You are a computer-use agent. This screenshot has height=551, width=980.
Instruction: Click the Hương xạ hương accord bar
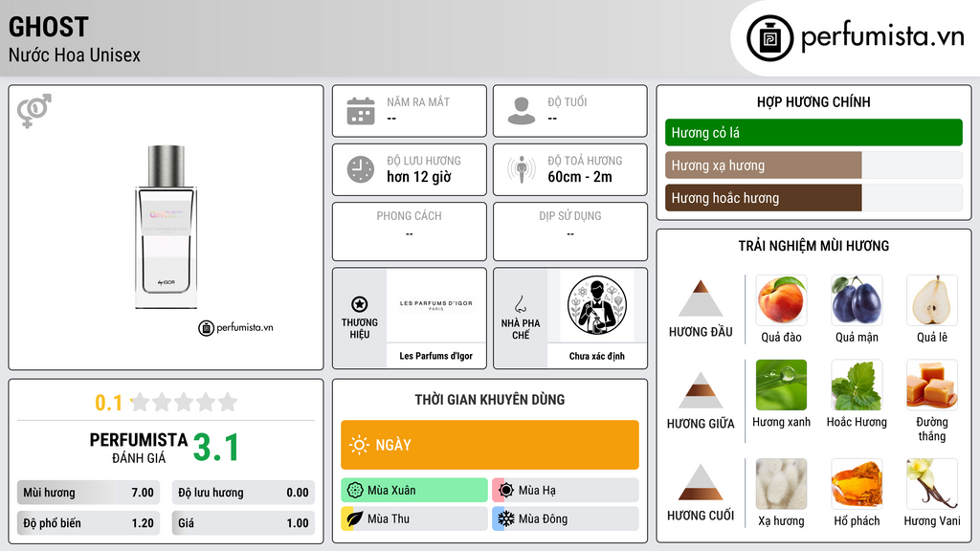coord(813,165)
